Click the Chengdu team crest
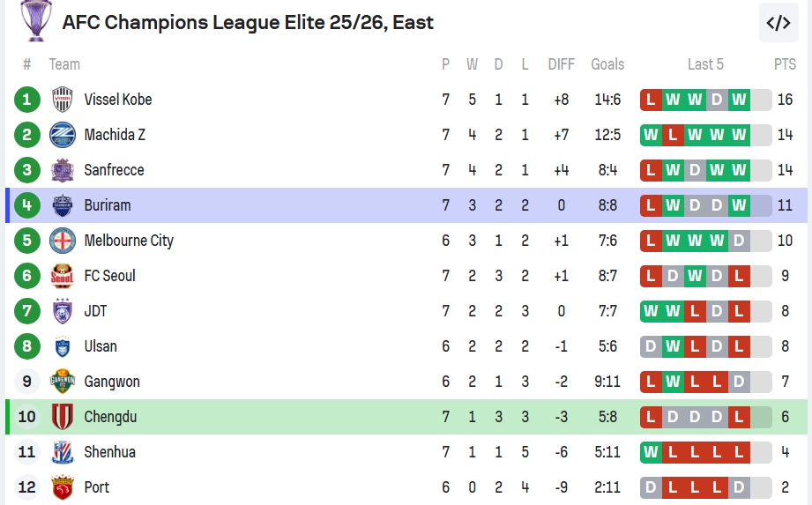Screen dimensions: 812x505 click(x=63, y=417)
